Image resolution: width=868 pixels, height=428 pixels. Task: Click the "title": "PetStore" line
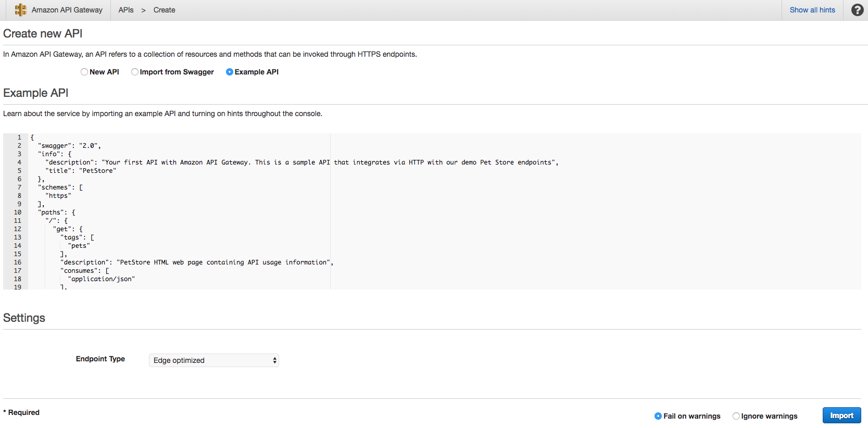coord(81,171)
